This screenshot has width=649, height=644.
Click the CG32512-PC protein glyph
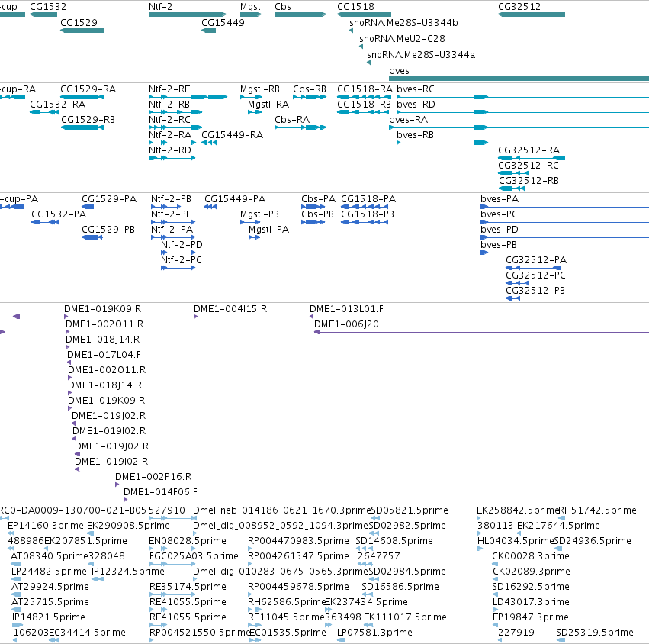pyautogui.click(x=517, y=283)
